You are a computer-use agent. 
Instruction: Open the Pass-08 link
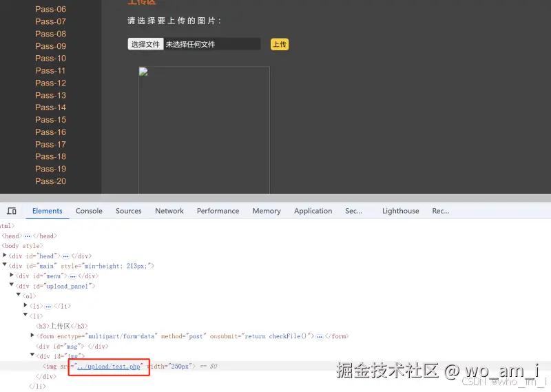pyautogui.click(x=50, y=34)
